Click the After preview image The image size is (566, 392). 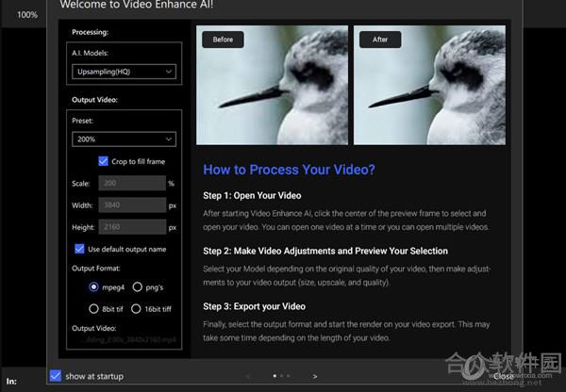tap(429, 85)
